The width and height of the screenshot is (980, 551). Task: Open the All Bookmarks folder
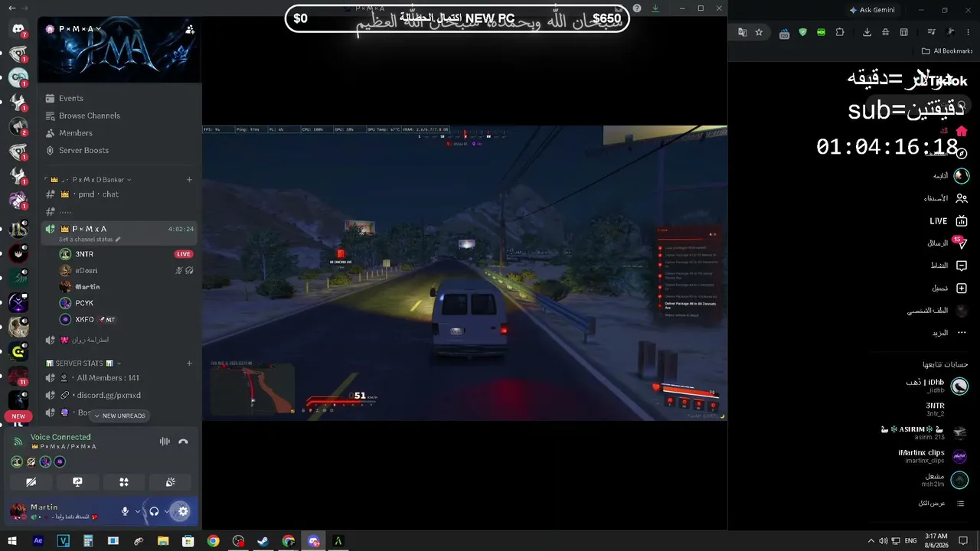click(947, 51)
